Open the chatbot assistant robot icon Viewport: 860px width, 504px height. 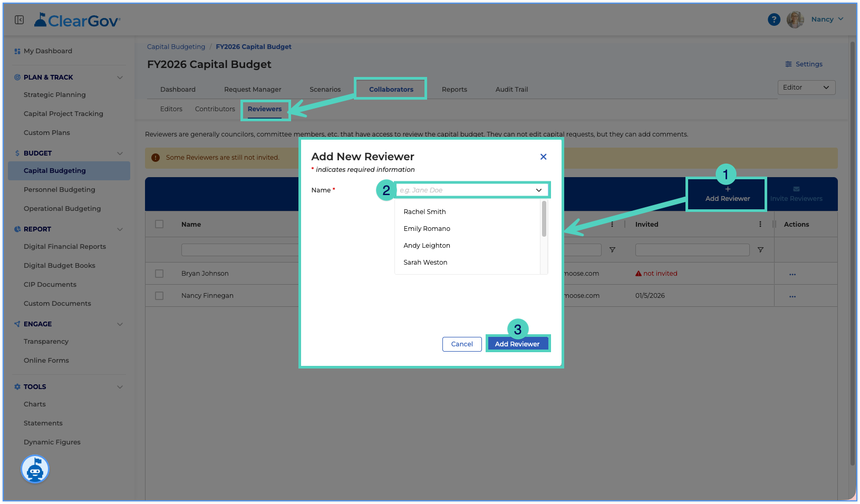35,469
